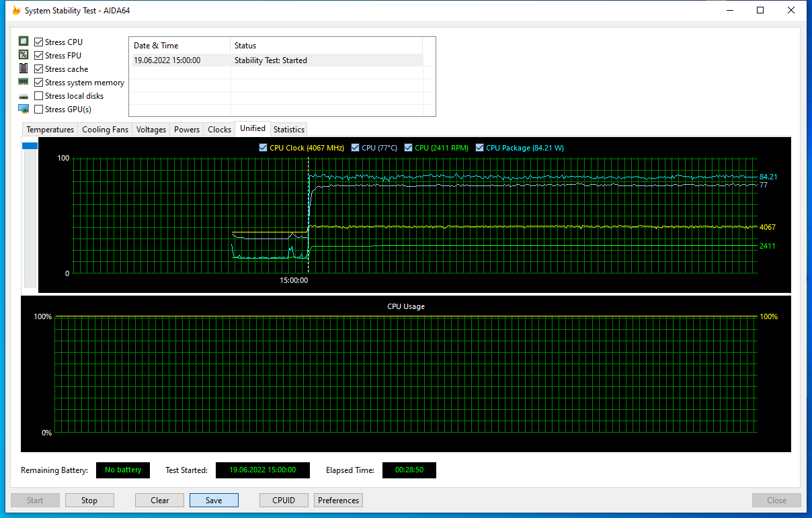Viewport: 812px width, 518px height.
Task: Select the Unified tab
Action: point(253,128)
